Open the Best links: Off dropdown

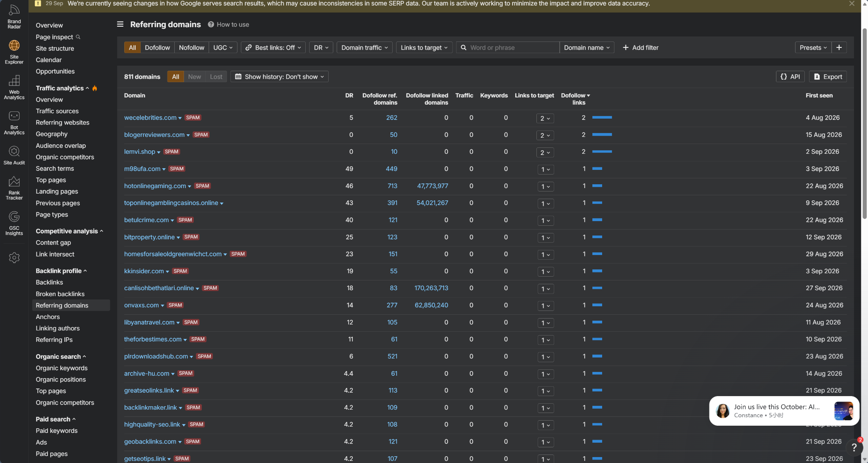point(274,47)
